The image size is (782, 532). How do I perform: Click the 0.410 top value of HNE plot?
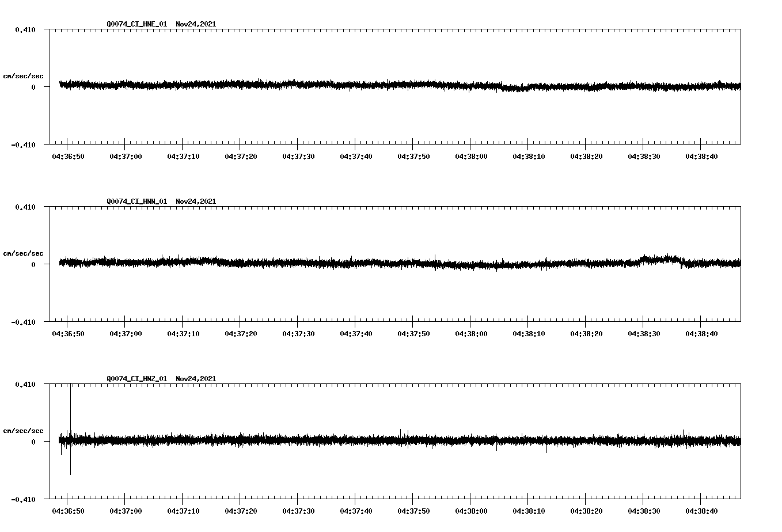(x=25, y=29)
